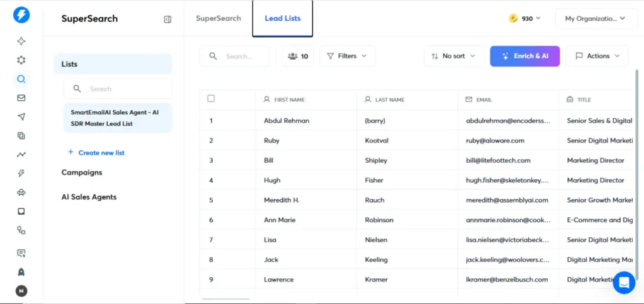Click the Robinson last name cell
644x304 pixels.
pos(408,220)
